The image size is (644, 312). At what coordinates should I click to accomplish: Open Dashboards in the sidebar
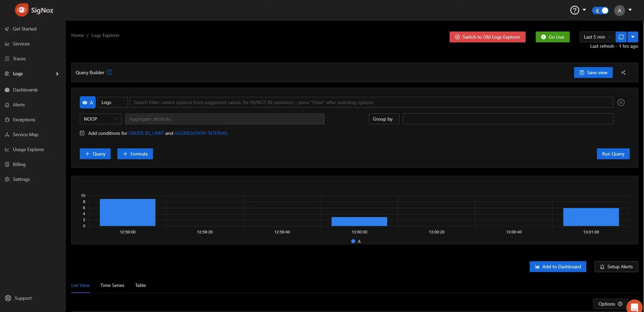click(x=25, y=90)
